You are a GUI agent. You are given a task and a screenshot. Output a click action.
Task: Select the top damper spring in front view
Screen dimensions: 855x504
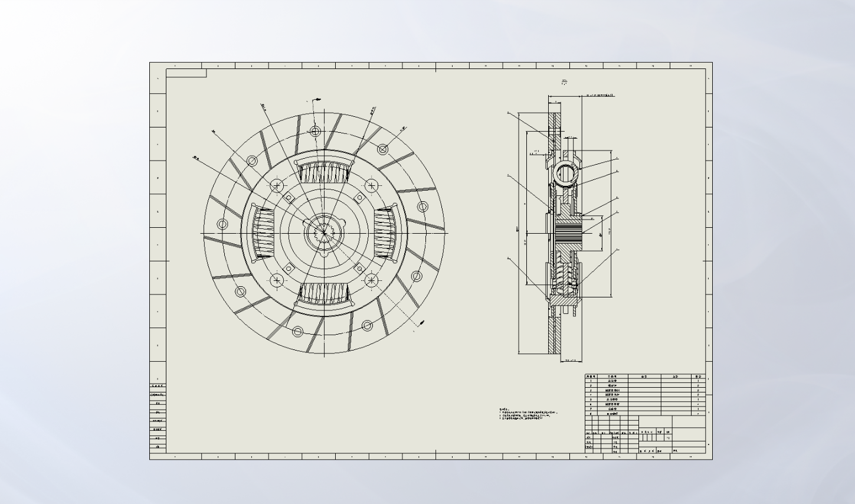pos(324,172)
